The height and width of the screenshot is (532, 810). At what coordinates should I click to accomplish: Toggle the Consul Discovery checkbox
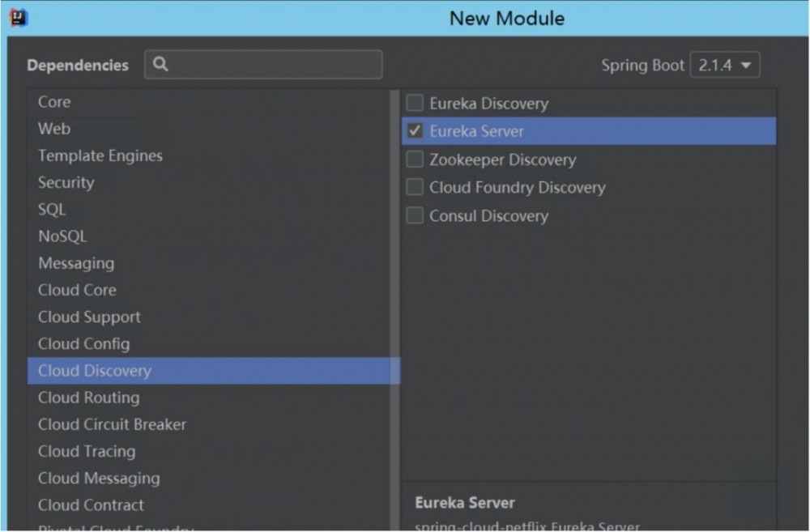click(415, 216)
